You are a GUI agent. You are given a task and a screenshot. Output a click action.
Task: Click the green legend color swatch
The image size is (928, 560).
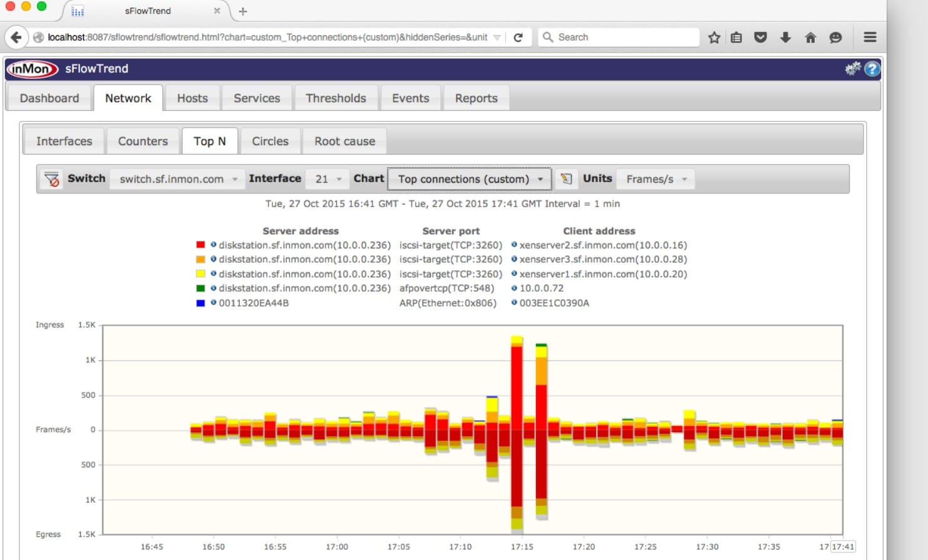pos(200,288)
